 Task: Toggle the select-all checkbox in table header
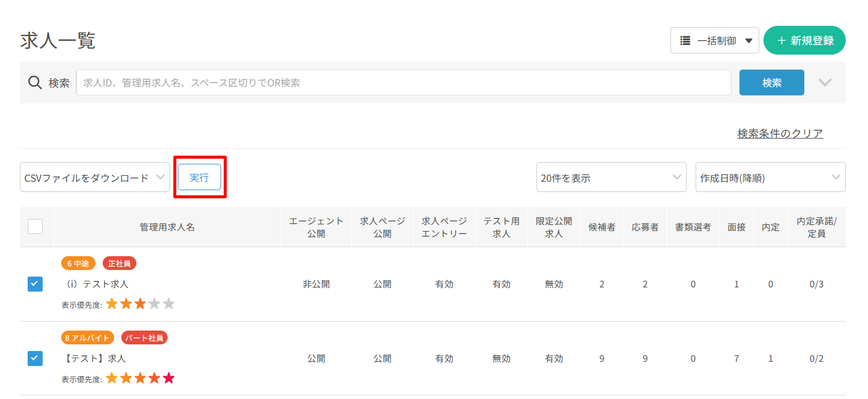[35, 226]
